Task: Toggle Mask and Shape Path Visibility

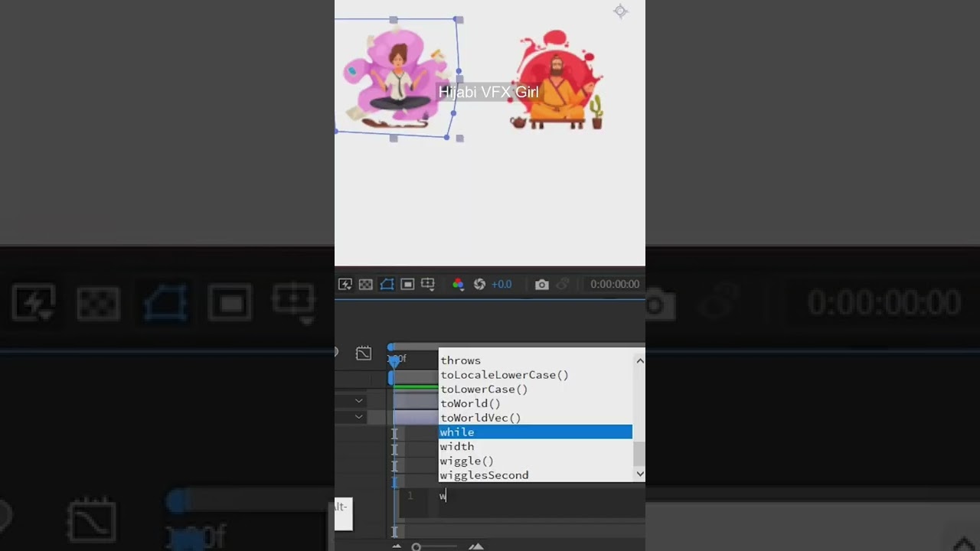Action: (x=387, y=284)
